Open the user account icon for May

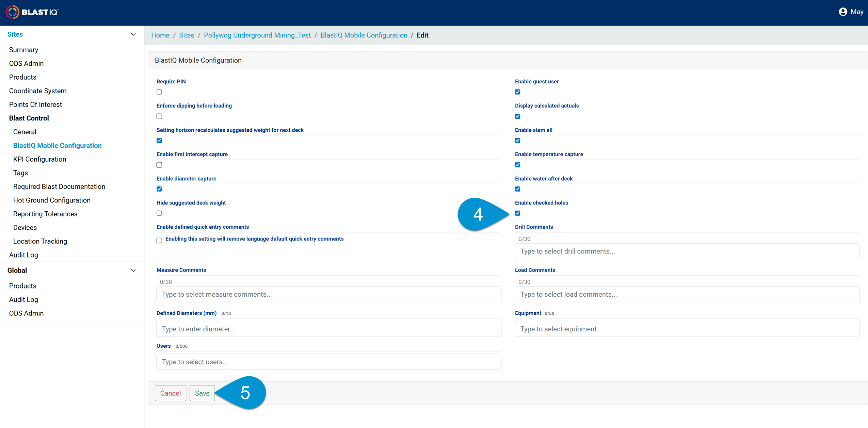click(842, 12)
